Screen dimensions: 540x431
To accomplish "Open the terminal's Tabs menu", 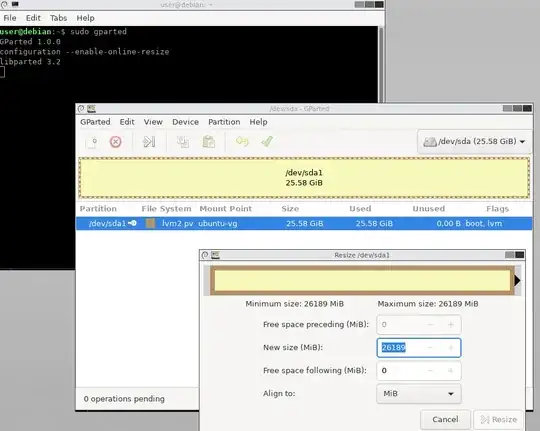I will coord(59,18).
